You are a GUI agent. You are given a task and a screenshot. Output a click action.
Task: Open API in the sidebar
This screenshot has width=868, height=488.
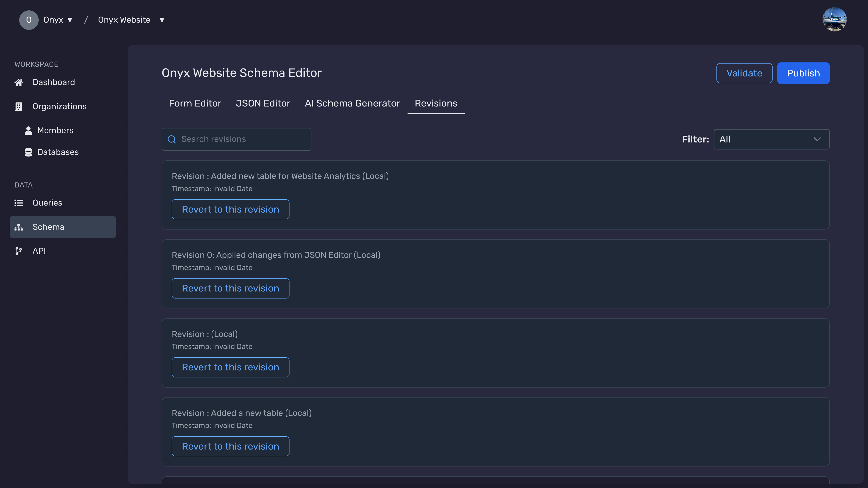point(63,251)
